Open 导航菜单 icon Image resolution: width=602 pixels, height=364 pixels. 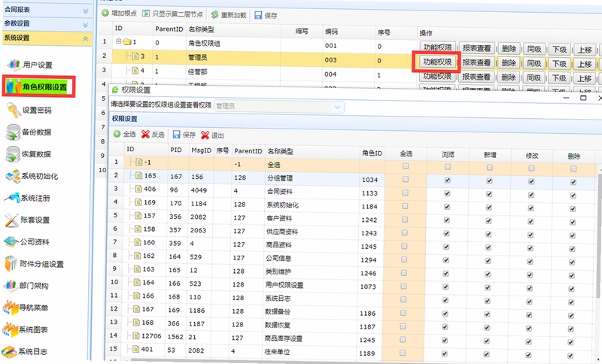(10, 308)
